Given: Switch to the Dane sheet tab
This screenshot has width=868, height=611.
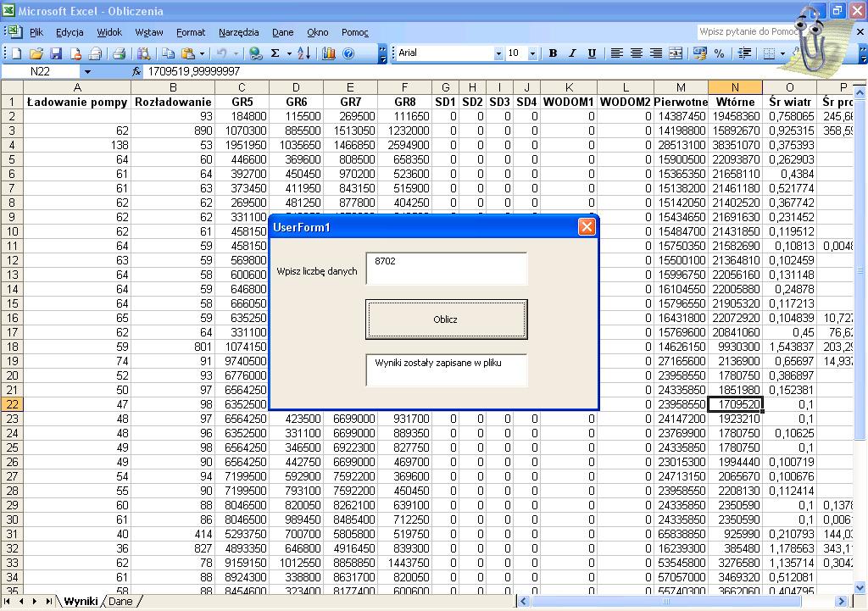Looking at the screenshot, I should 120,601.
